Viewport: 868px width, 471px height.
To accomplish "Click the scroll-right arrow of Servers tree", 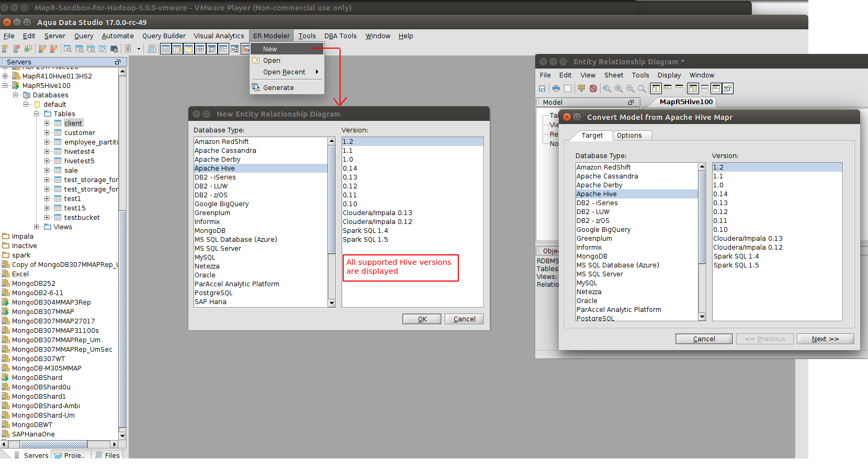I will coord(115,444).
